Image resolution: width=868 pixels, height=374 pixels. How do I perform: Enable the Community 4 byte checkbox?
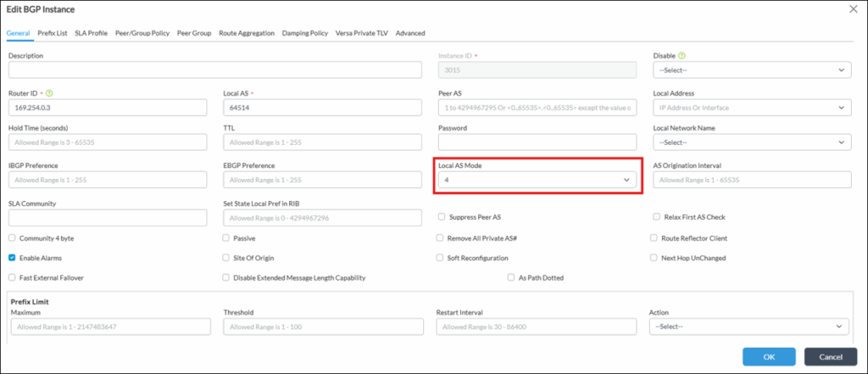point(12,238)
